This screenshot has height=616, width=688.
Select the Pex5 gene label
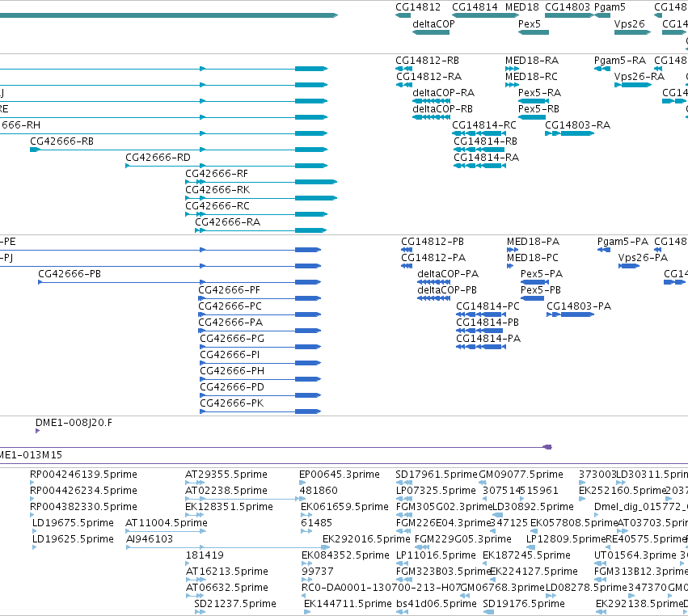(x=530, y=24)
